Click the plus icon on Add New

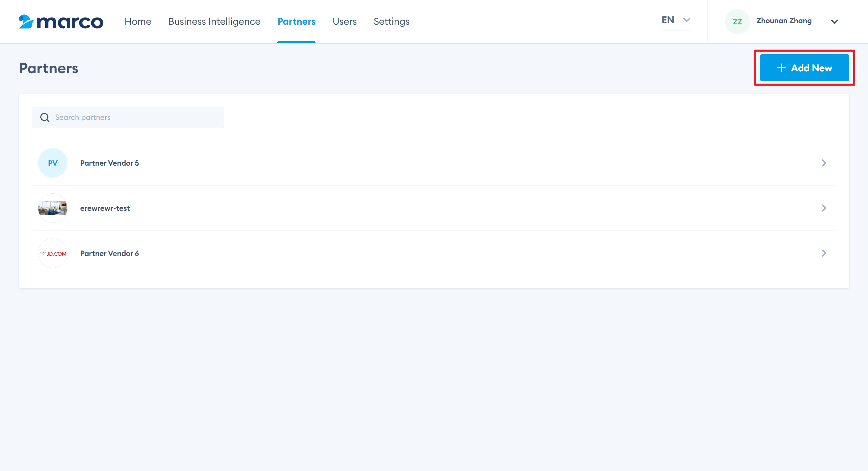point(781,68)
